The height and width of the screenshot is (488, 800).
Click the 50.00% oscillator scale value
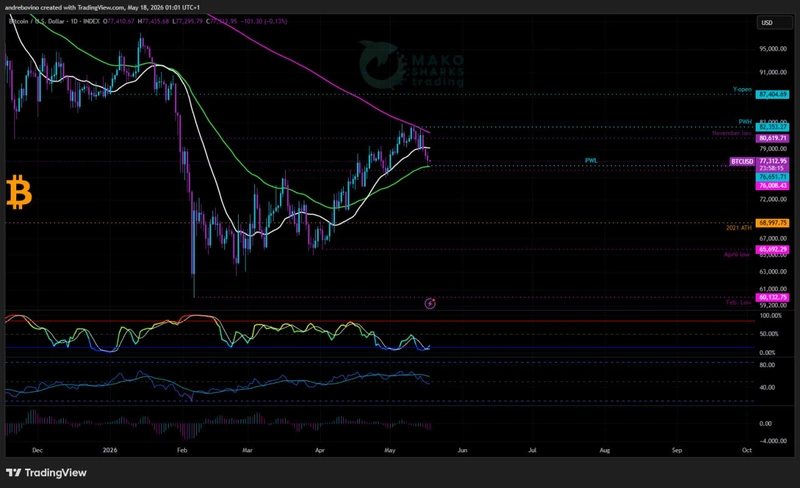coord(769,334)
